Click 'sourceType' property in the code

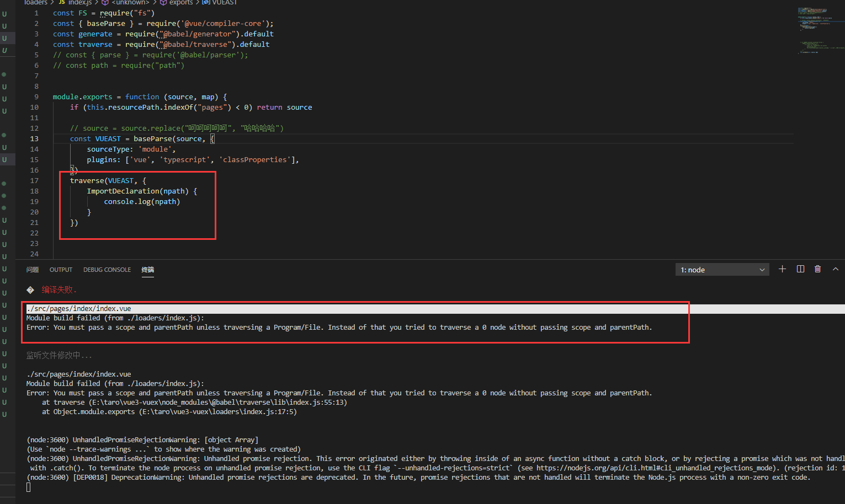pos(108,149)
